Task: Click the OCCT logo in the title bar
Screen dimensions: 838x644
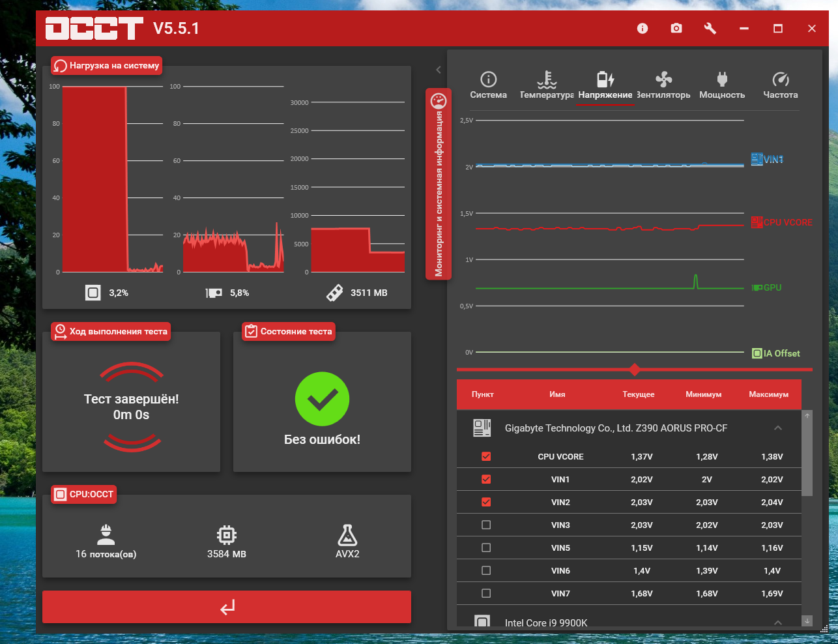Action: [x=94, y=29]
